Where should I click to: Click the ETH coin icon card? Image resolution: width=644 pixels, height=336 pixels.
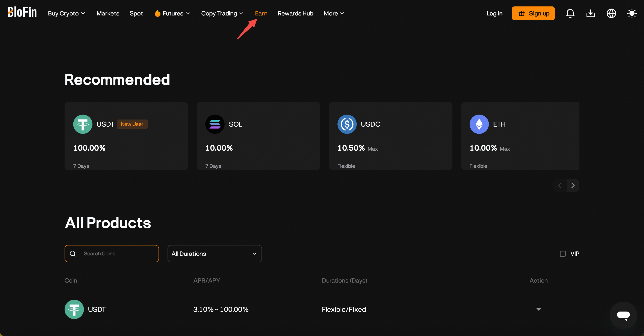tap(479, 124)
